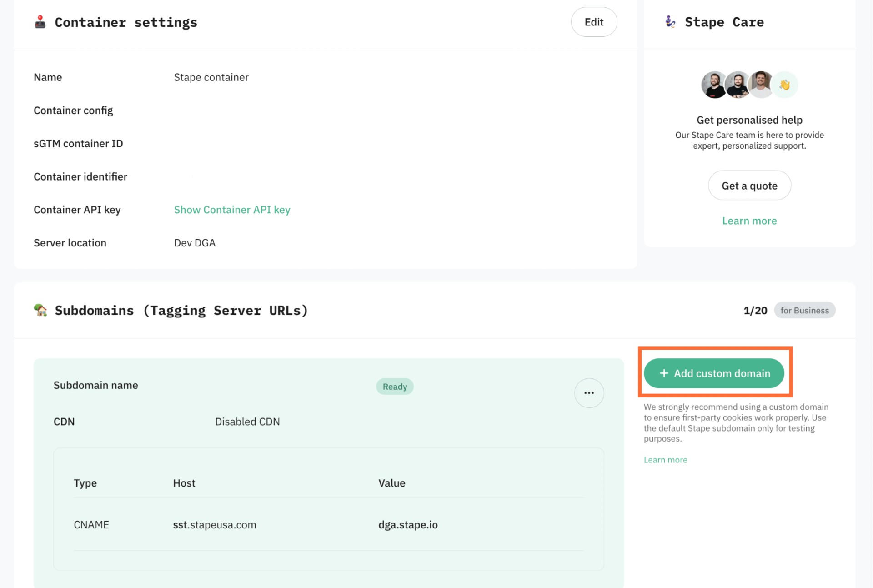Click the Container config label
The height and width of the screenshot is (588, 873).
73,111
